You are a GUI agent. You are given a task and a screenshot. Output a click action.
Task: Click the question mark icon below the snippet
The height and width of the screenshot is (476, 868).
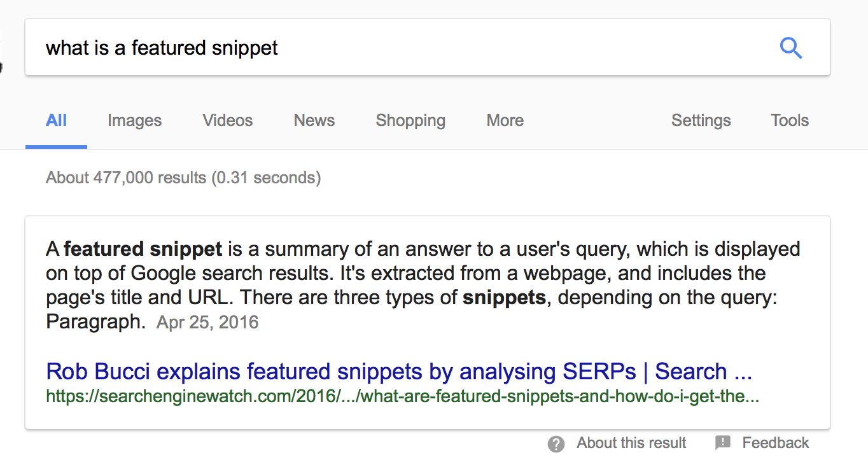[x=556, y=444]
